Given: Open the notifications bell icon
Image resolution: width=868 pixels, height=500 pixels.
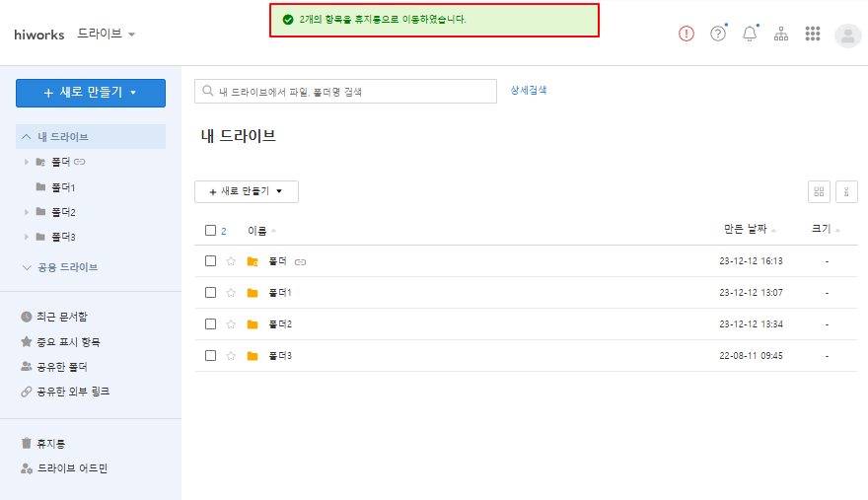Looking at the screenshot, I should (x=750, y=34).
